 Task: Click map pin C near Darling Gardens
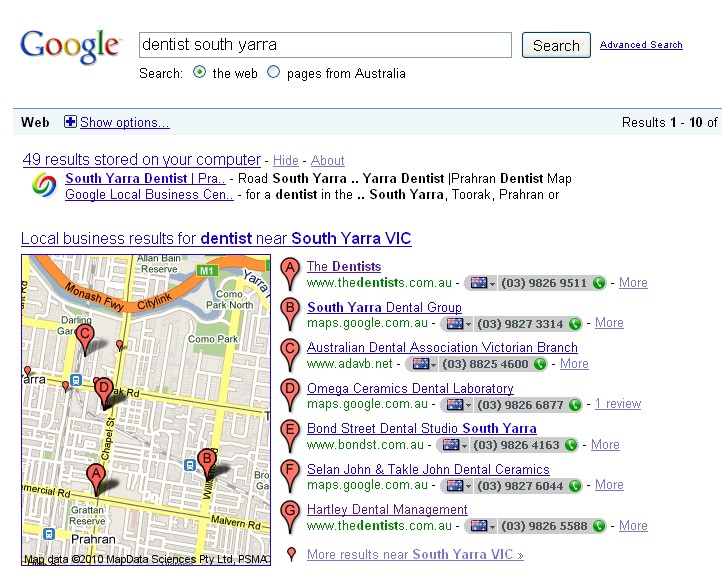[x=85, y=340]
